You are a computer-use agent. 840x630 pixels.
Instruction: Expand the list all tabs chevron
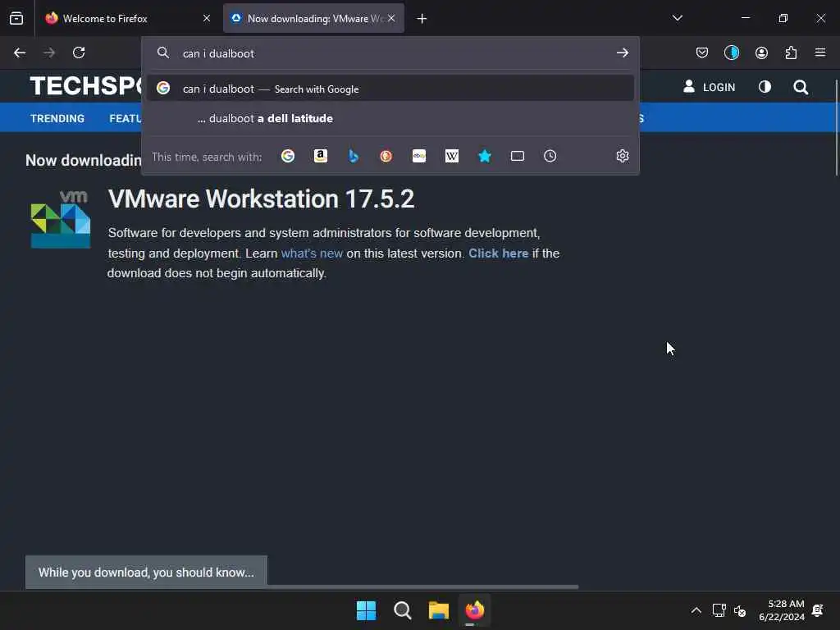677,18
